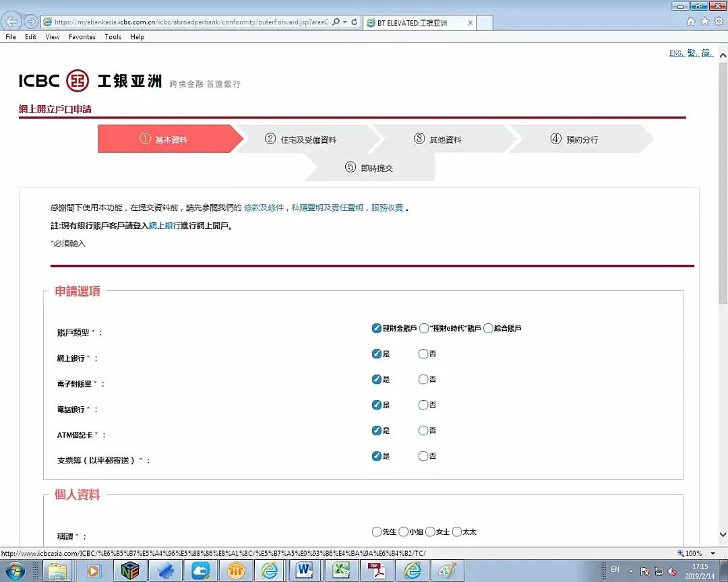Screen dimensions: 728x582
Task: Open the File menu
Action: (10, 37)
